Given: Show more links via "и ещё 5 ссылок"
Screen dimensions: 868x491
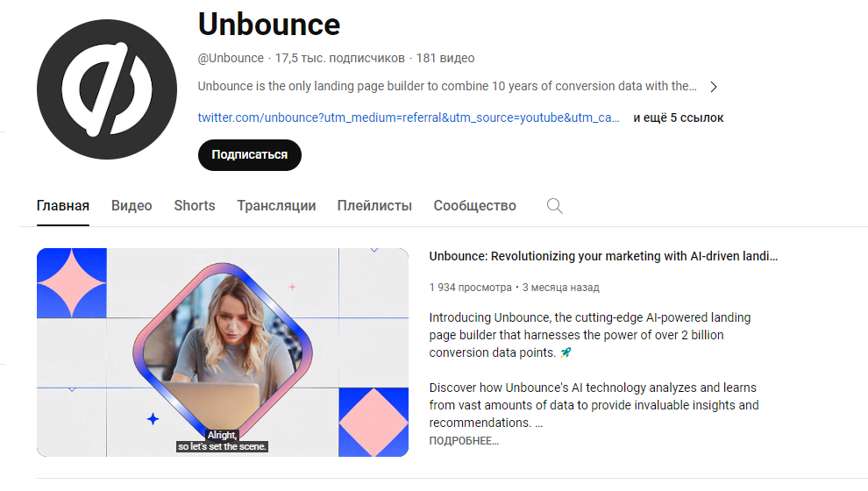Looking at the screenshot, I should (679, 117).
